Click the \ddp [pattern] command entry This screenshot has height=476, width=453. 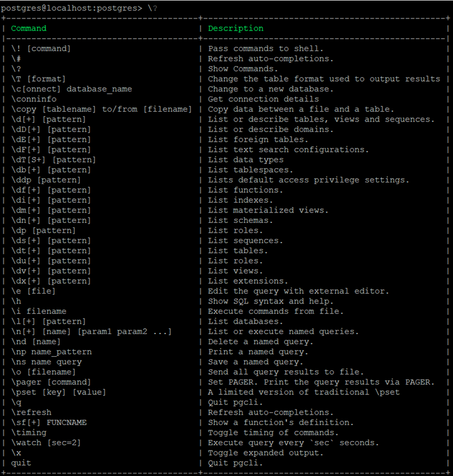[x=46, y=180]
